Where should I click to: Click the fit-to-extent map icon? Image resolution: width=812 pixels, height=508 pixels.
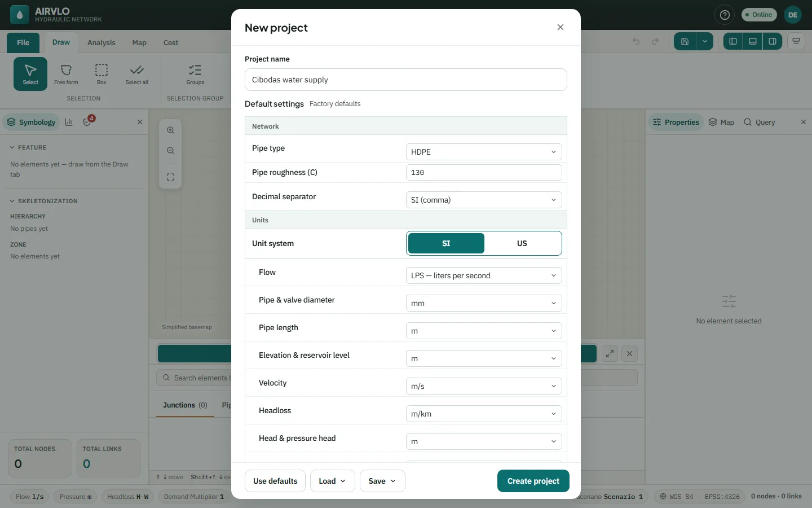[x=170, y=177]
